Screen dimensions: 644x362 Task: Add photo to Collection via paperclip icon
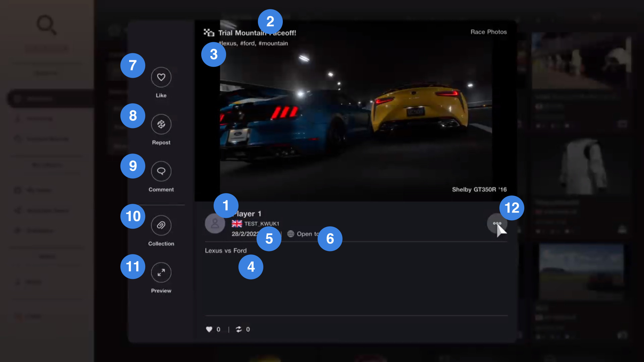tap(161, 225)
